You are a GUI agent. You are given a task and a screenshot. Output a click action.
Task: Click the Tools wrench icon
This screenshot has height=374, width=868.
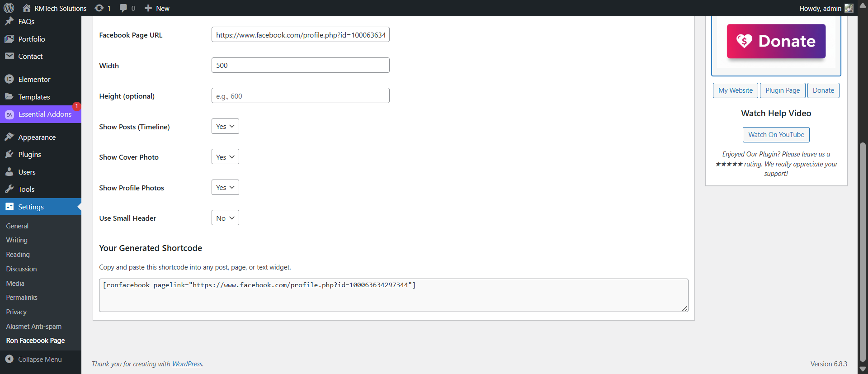point(9,189)
